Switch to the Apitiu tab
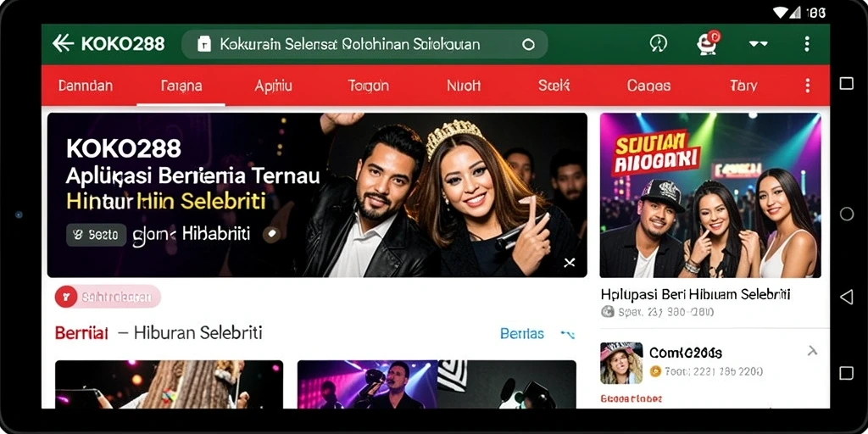Image resolution: width=868 pixels, height=434 pixels. coord(273,86)
